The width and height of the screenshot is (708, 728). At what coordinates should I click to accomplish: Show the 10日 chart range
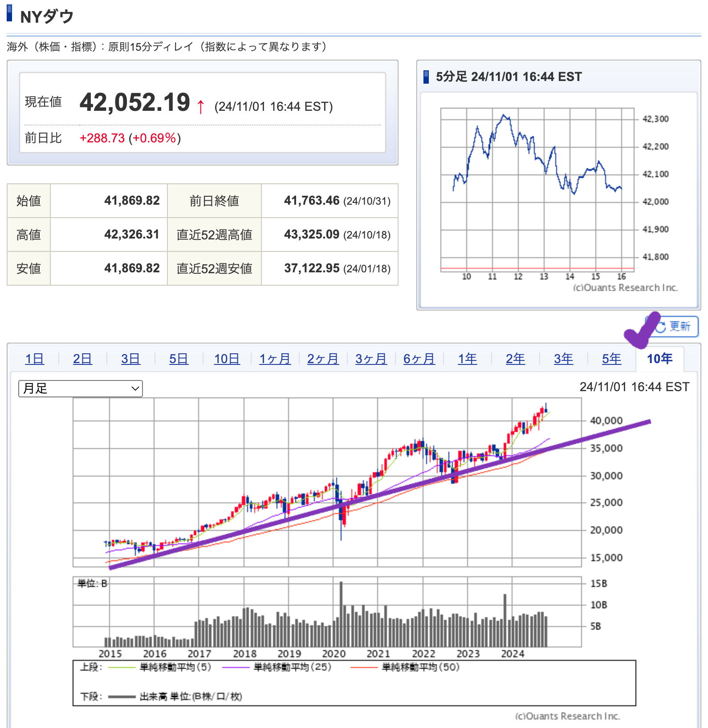coord(227,359)
